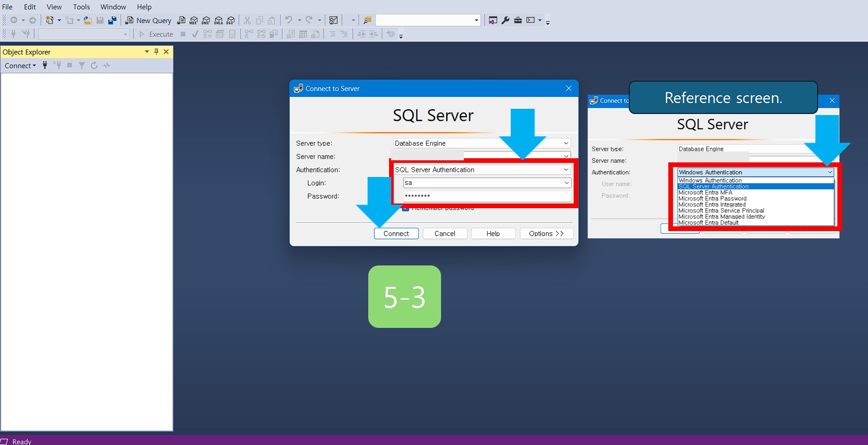Image resolution: width=868 pixels, height=445 pixels.
Task: Click the Cut scissors icon
Action: [x=248, y=20]
